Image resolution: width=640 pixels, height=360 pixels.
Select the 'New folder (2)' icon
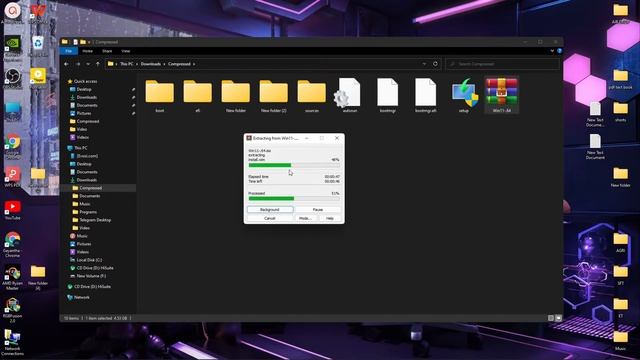[273, 91]
